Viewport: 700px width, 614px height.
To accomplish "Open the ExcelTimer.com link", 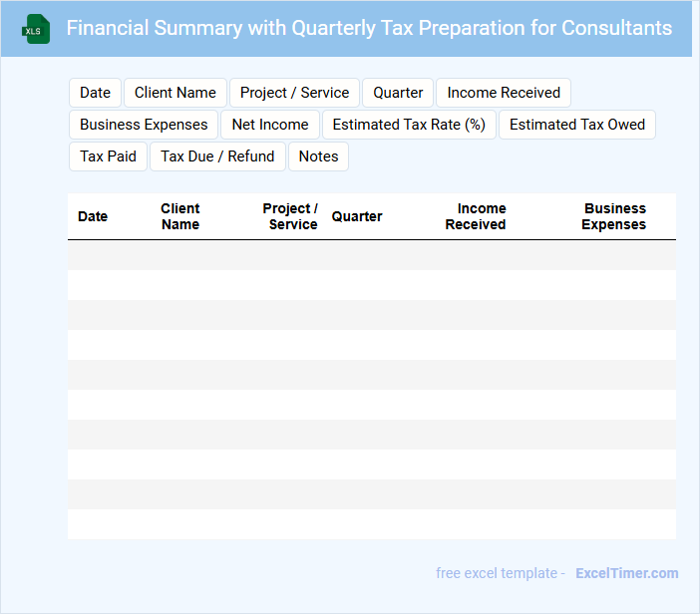I will 626,573.
